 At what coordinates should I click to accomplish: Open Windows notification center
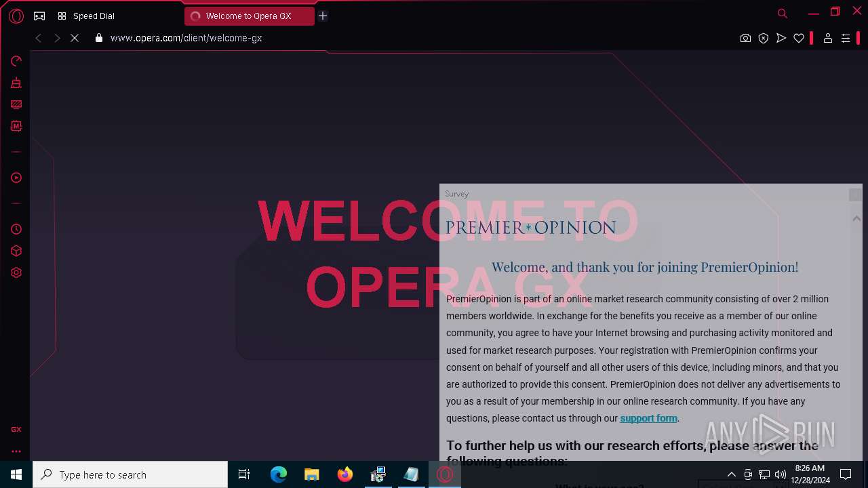point(846,474)
